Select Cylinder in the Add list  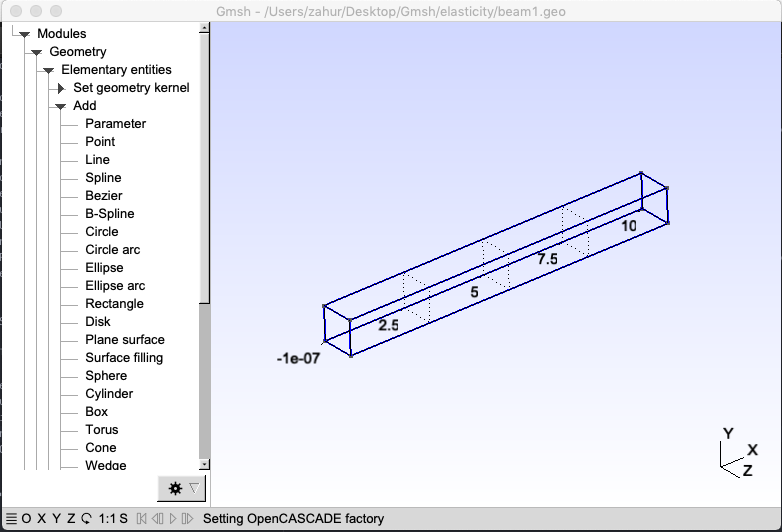tap(109, 394)
